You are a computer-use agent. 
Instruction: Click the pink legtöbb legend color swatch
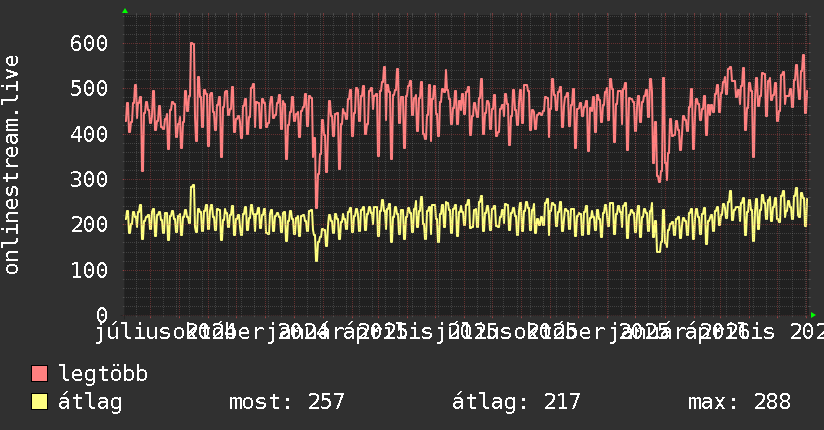tap(39, 374)
